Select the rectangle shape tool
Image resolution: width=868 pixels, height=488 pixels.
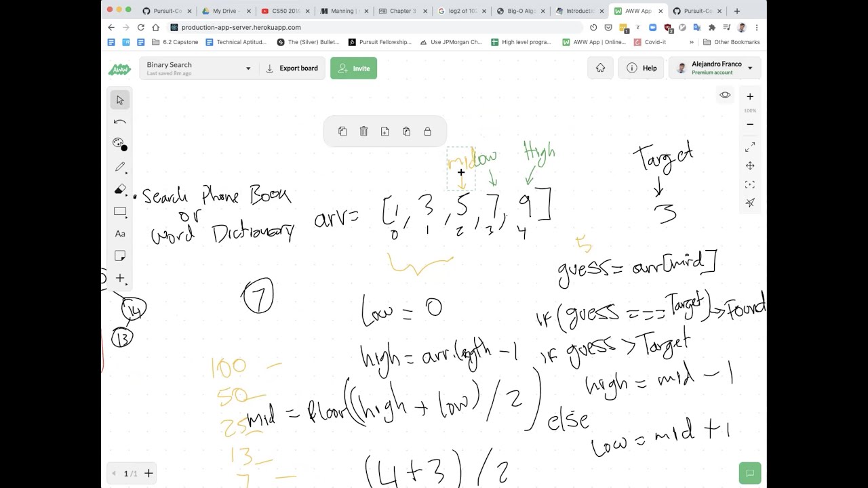[120, 211]
